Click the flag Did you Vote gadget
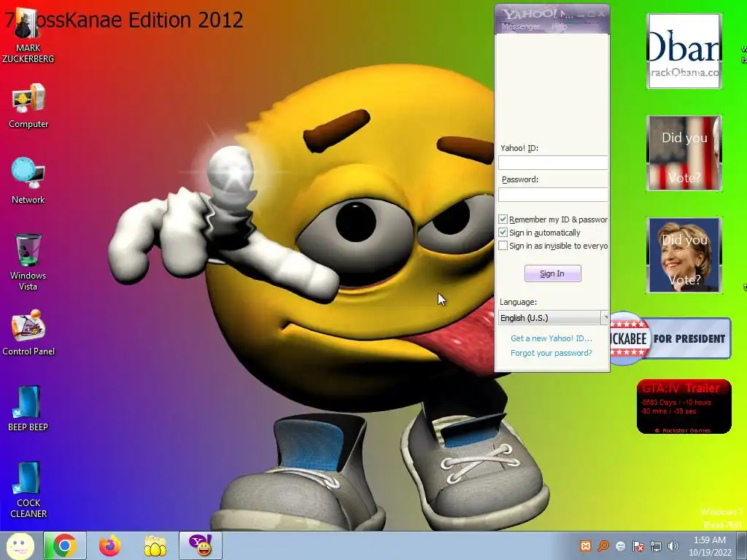The image size is (747, 560). click(x=684, y=153)
